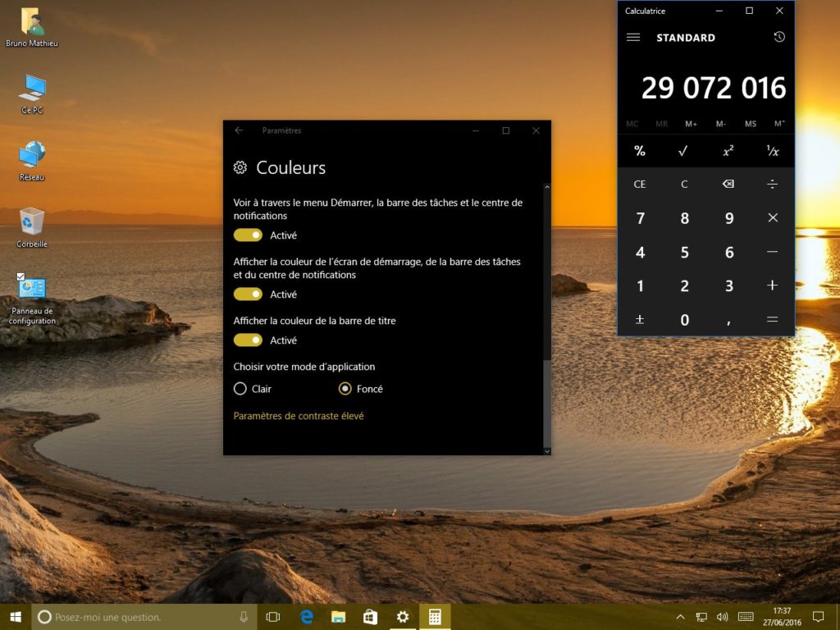This screenshot has width=840, height=630.
Task: Open calculation history via the clock icon
Action: (780, 37)
